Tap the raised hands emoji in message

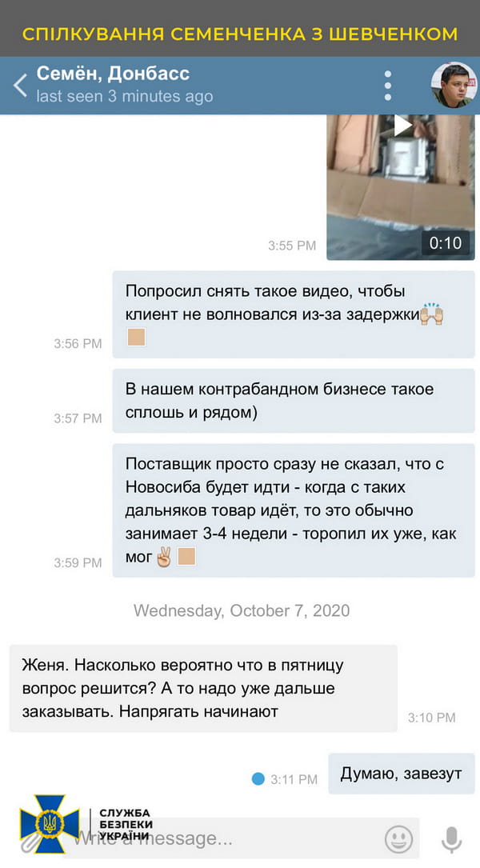click(x=432, y=314)
